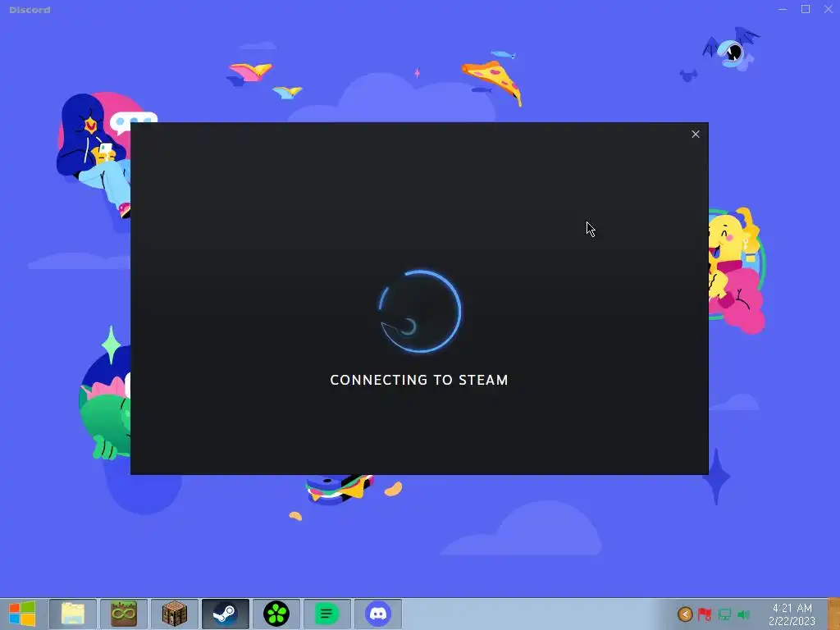
Task: Show hidden system tray icons
Action: coord(685,614)
